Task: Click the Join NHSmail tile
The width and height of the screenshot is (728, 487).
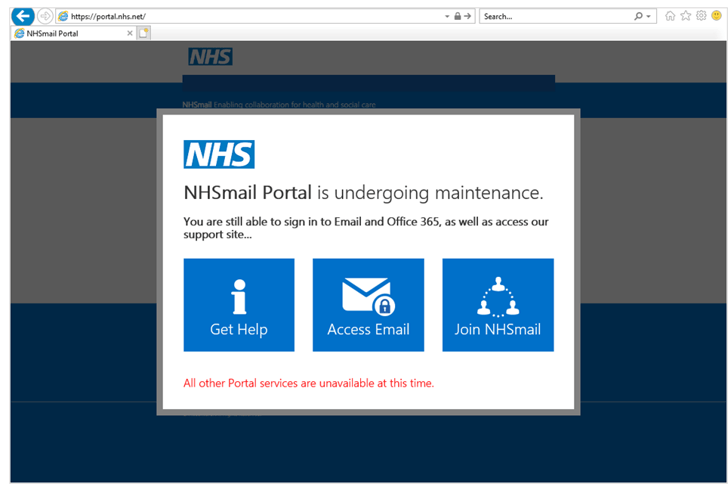Action: coord(498,305)
